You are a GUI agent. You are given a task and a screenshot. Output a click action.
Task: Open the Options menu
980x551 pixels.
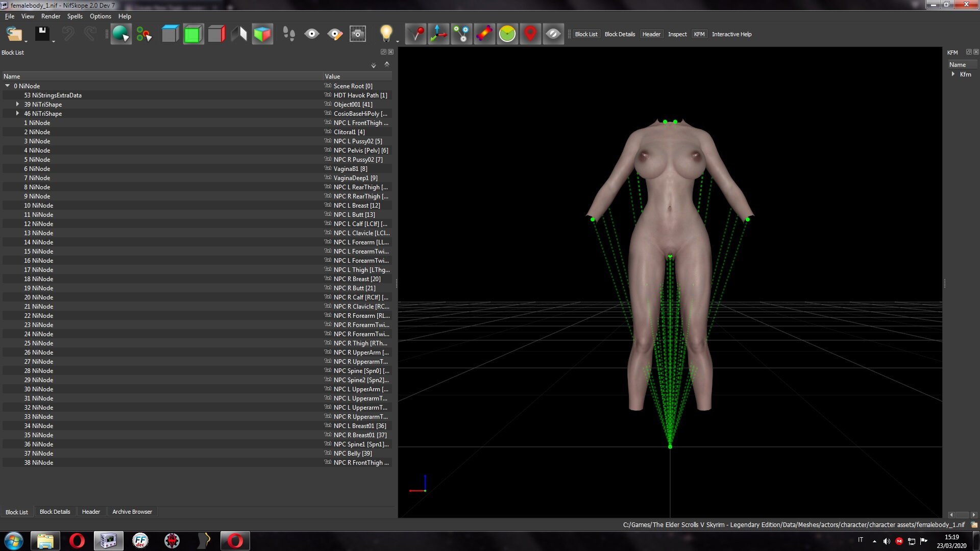tap(100, 16)
